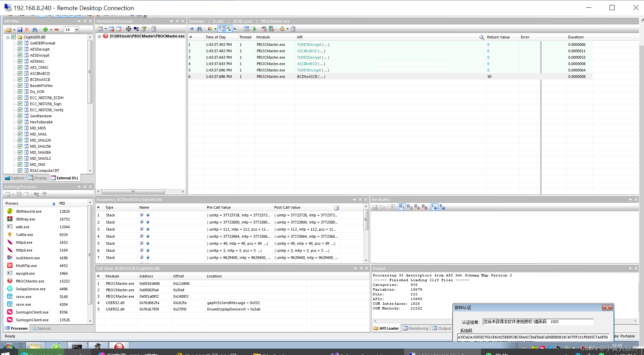Click the crosshair target icon in Monitored Processes
This screenshot has height=355, width=644.
[129, 29]
